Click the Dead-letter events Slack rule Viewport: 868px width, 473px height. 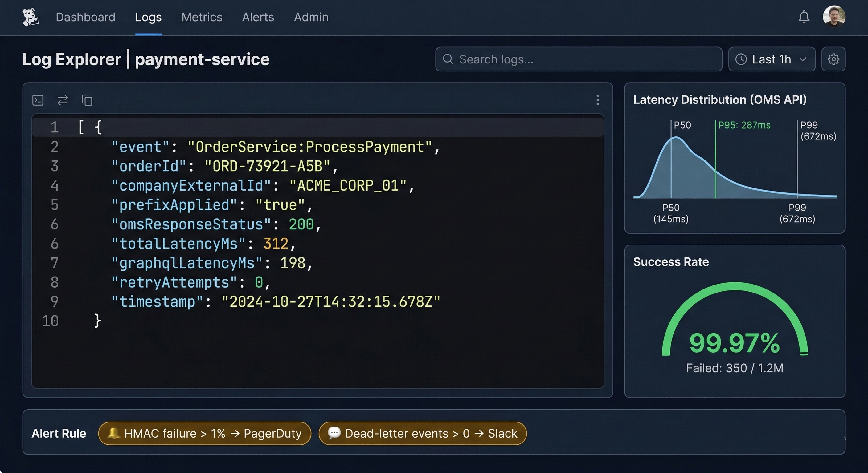(422, 433)
